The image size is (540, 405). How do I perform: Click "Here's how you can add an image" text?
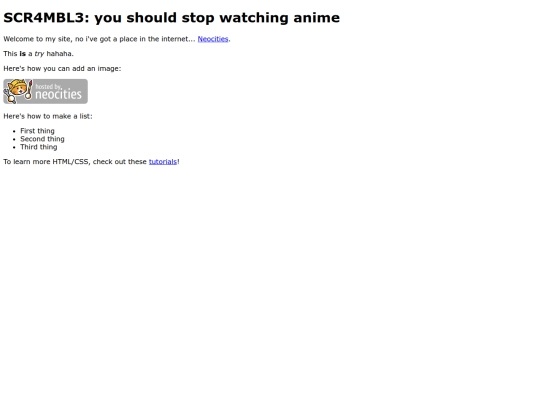click(62, 69)
